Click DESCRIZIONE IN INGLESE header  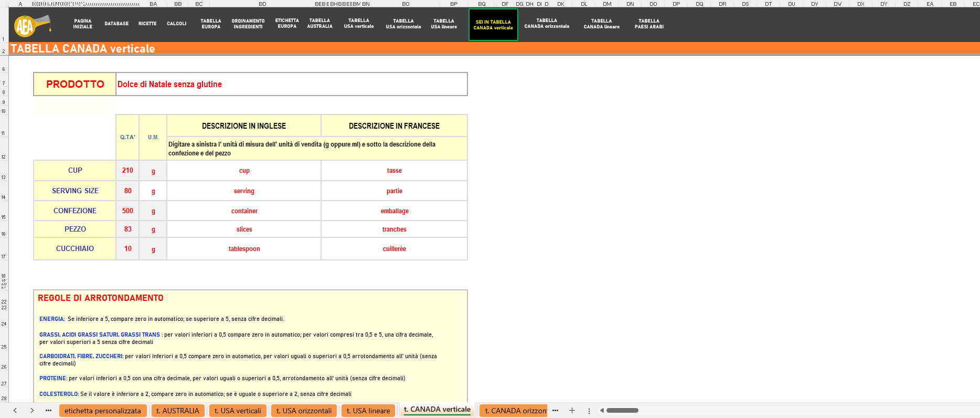click(x=244, y=126)
